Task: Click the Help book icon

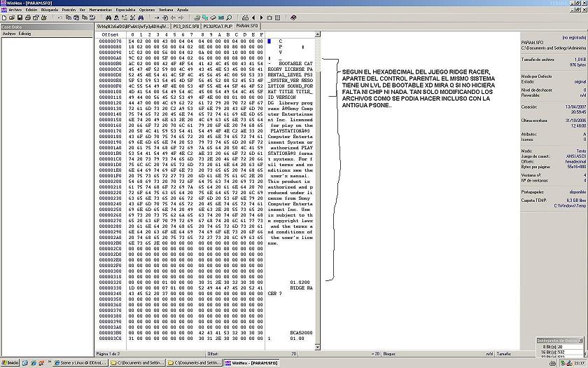Action: [x=293, y=18]
